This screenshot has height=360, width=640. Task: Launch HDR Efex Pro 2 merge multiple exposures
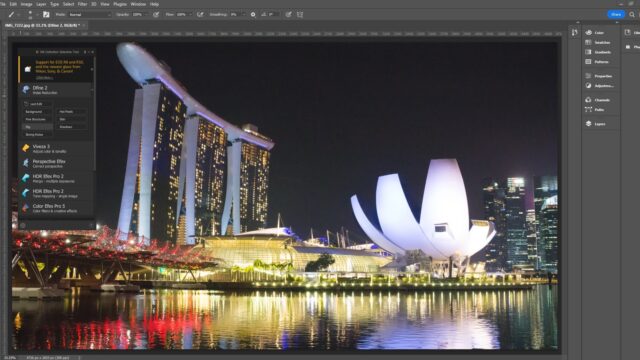click(x=56, y=178)
